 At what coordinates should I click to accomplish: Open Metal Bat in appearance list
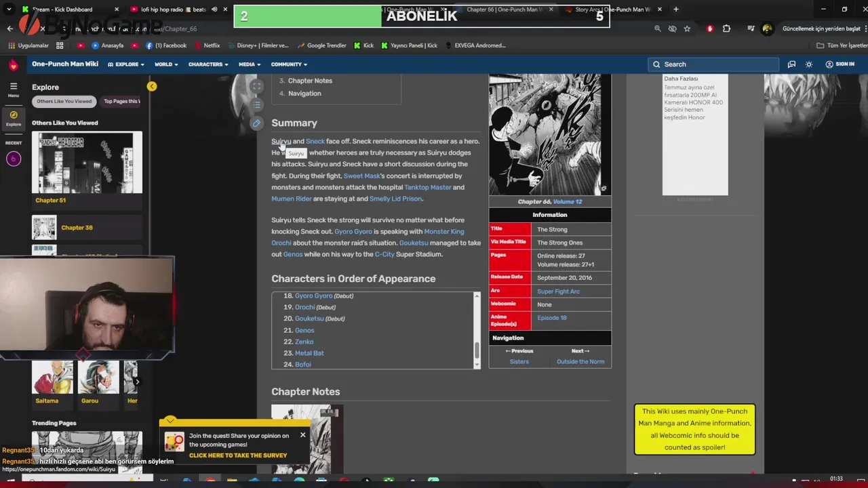click(x=309, y=353)
